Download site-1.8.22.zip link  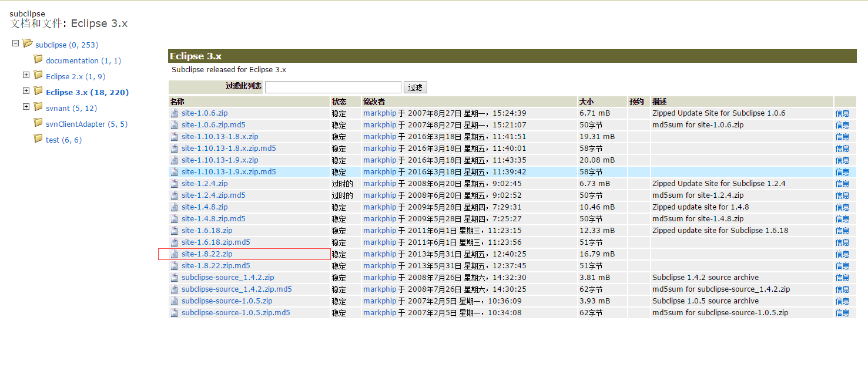[207, 254]
